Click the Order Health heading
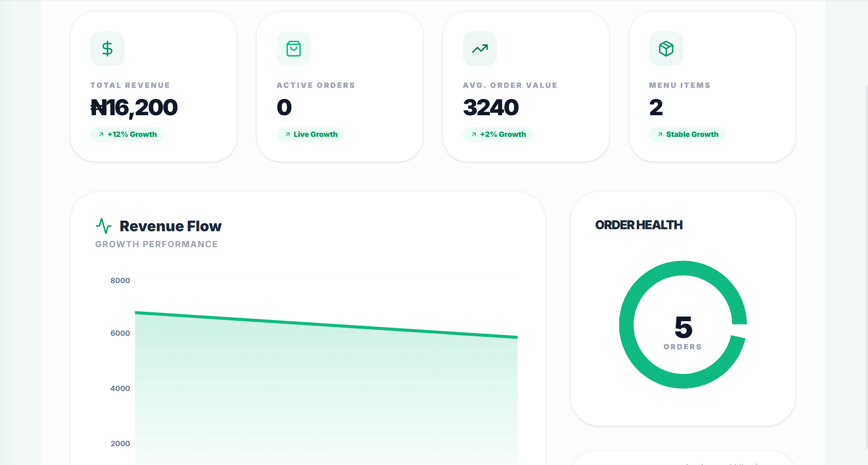Image resolution: width=868 pixels, height=465 pixels. [638, 225]
